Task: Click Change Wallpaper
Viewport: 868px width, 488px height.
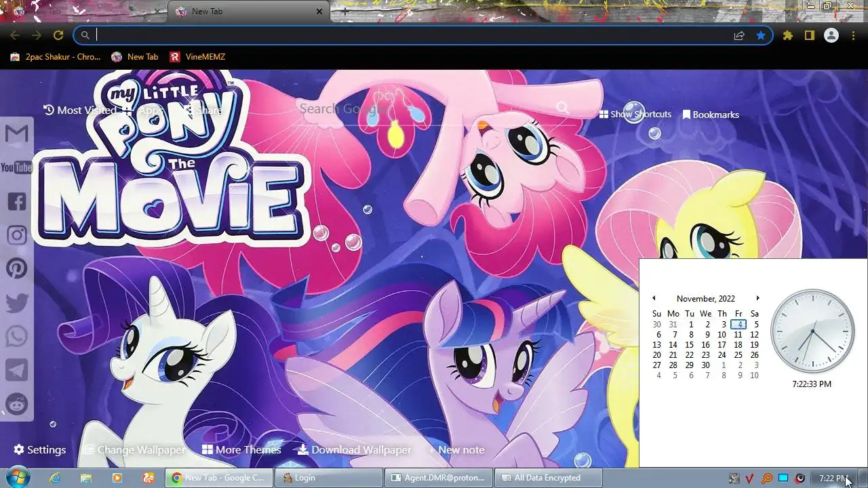Action: point(134,450)
